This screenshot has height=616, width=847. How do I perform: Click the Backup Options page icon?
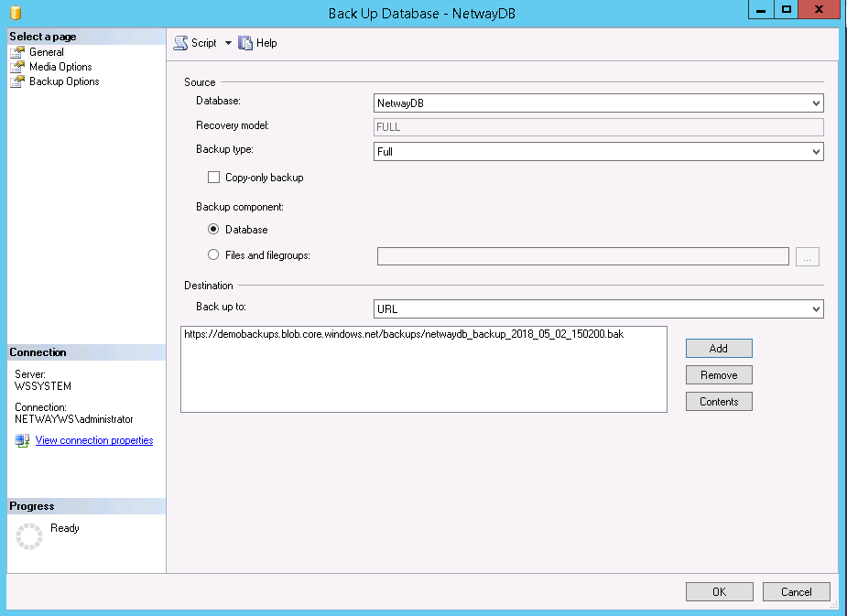click(16, 81)
